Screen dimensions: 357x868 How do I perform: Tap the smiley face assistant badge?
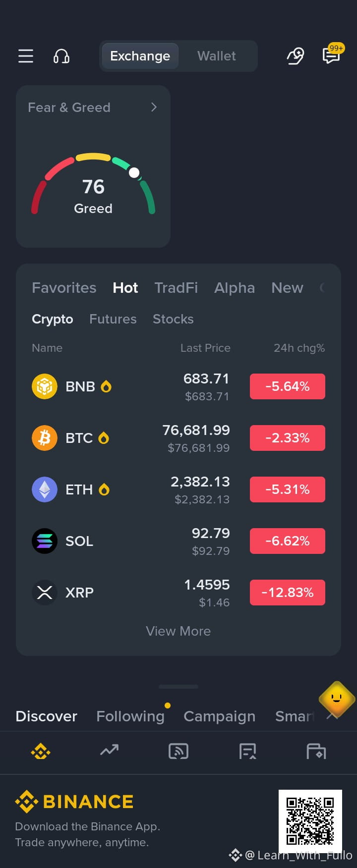click(337, 699)
